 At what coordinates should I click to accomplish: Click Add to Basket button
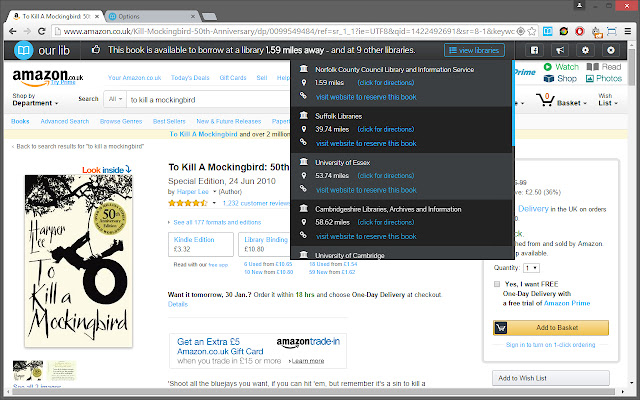tap(551, 327)
